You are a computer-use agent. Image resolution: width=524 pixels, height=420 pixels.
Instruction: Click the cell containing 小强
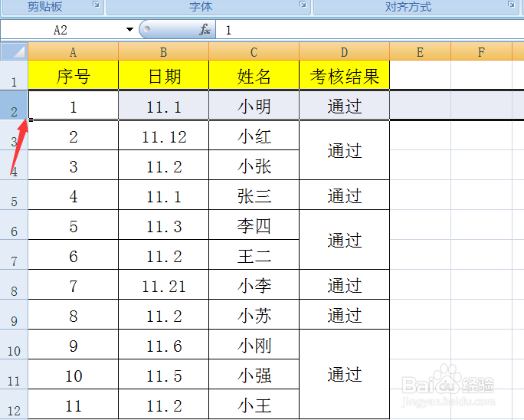coord(254,374)
